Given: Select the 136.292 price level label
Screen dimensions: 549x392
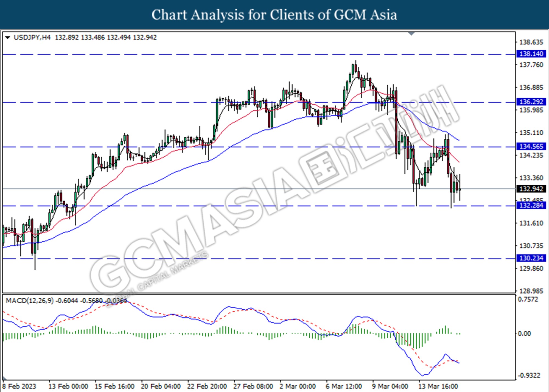Looking at the screenshot, I should pos(531,102).
